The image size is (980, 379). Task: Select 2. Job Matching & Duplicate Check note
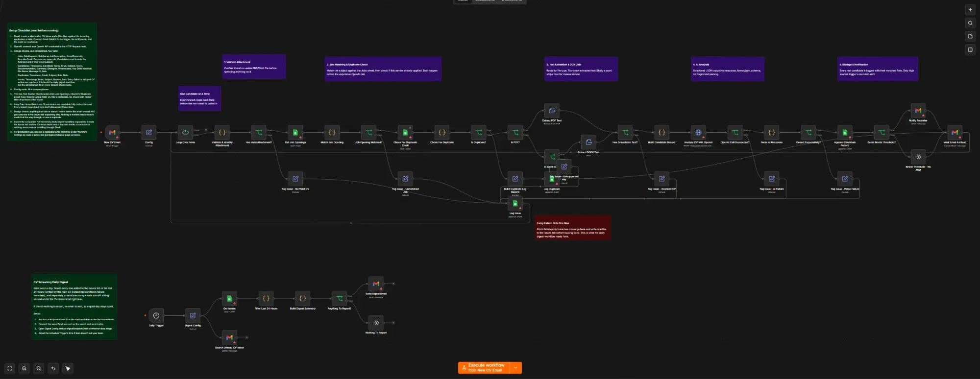click(383, 69)
